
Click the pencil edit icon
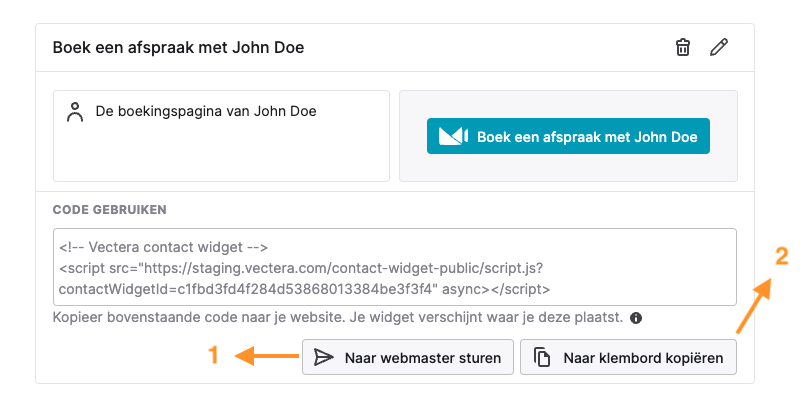tap(718, 47)
